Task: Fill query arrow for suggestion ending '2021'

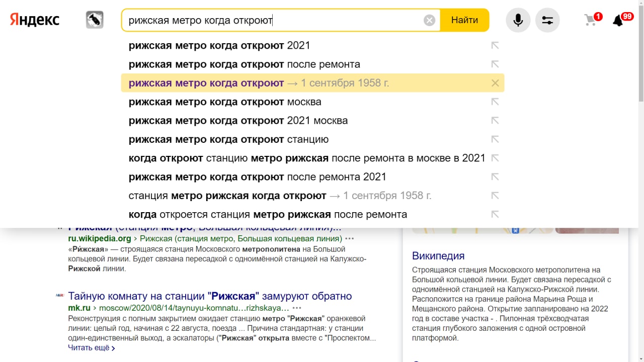Action: [x=495, y=46]
